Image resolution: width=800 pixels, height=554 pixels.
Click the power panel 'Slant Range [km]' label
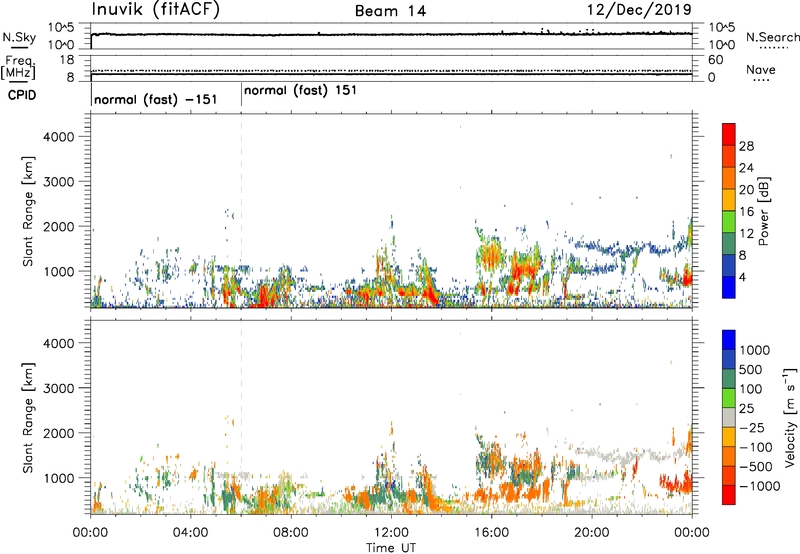tap(28, 211)
